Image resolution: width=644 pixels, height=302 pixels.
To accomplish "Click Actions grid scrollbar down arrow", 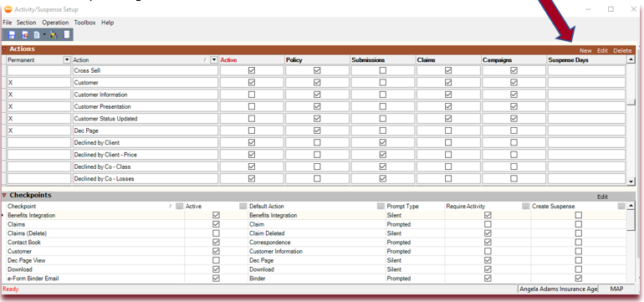I will pos(631,182).
